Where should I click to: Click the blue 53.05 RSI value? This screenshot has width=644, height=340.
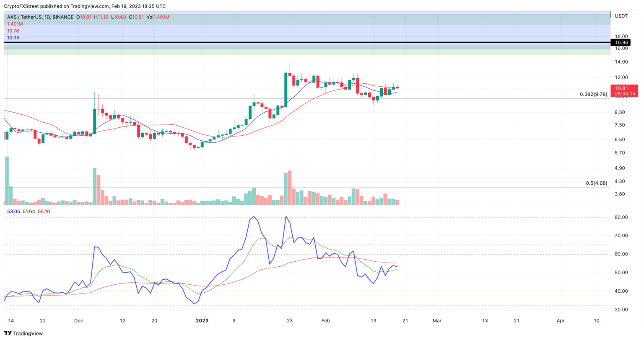13,211
